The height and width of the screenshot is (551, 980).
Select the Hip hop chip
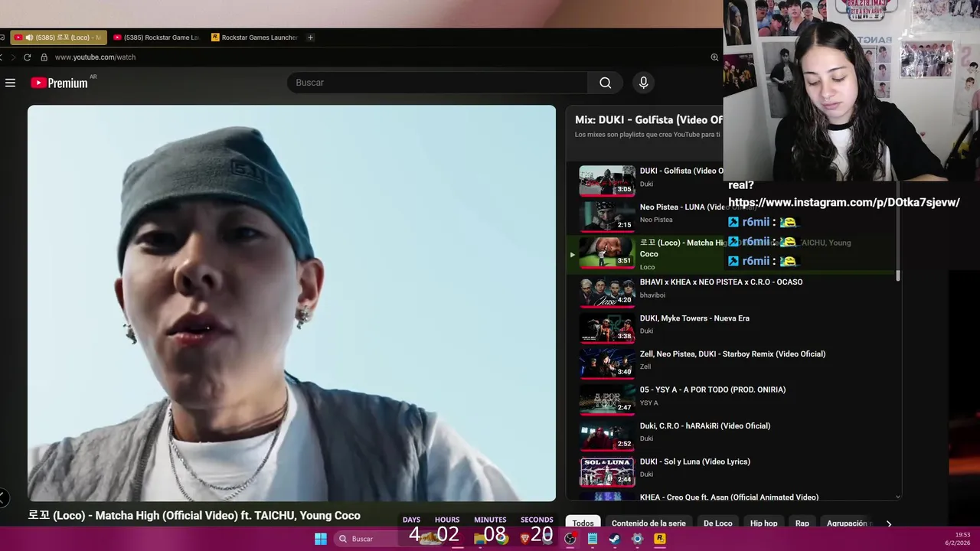pos(763,523)
